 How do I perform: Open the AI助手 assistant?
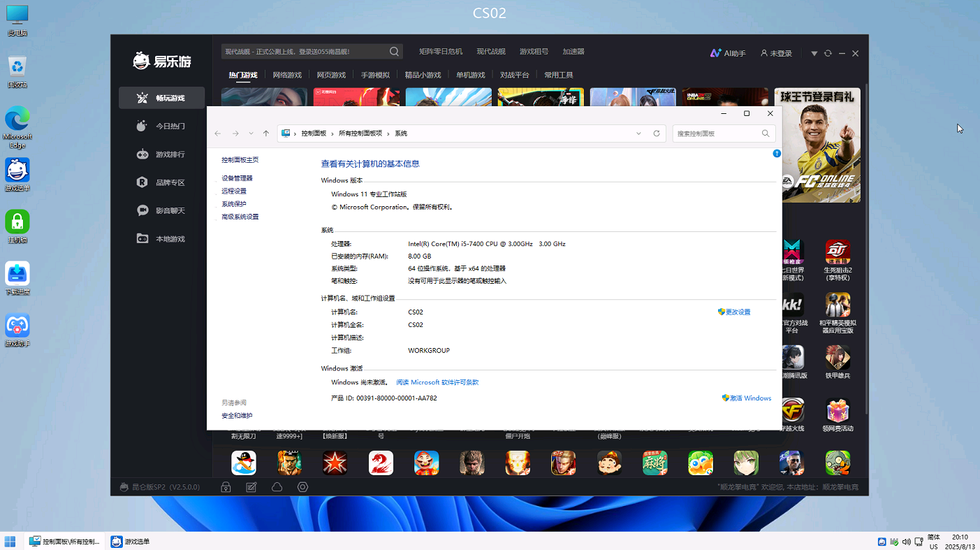[x=728, y=53]
